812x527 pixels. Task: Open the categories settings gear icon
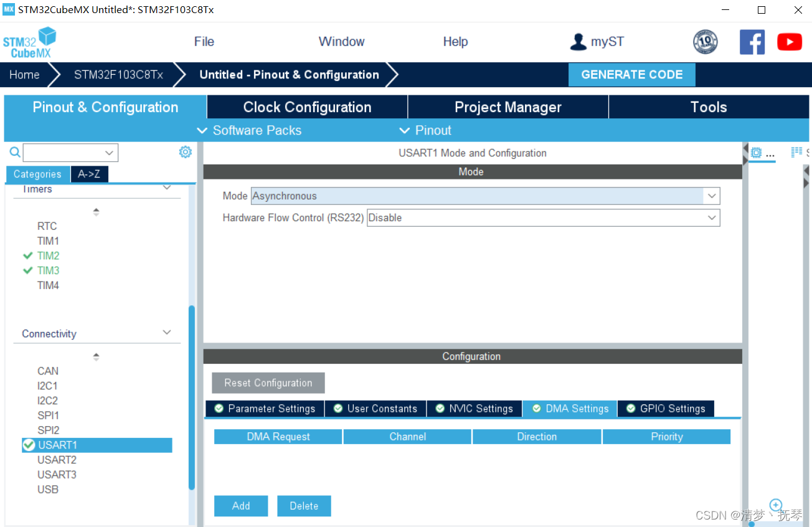(x=185, y=152)
